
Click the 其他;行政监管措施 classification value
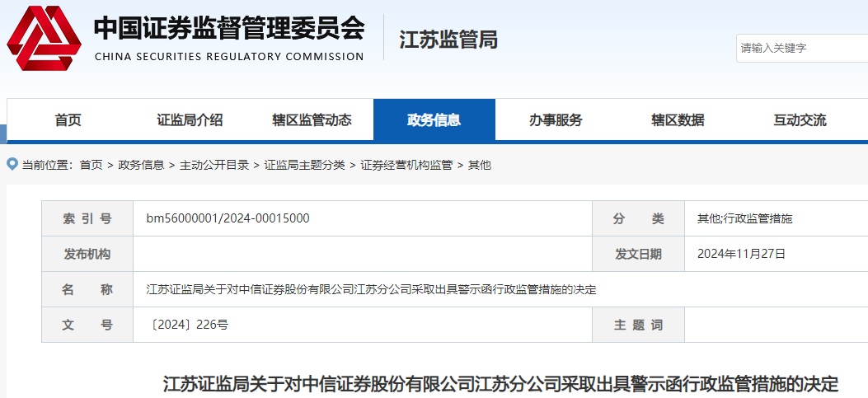[x=745, y=218]
